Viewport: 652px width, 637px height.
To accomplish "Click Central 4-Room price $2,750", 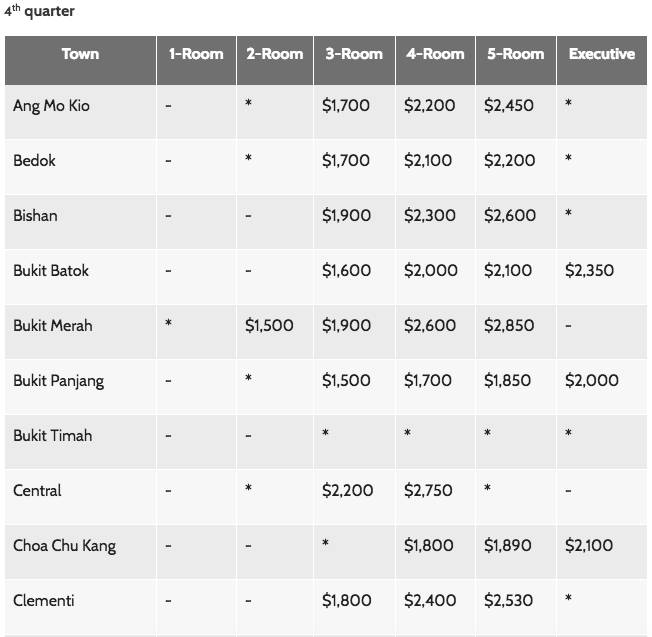I will coord(428,490).
